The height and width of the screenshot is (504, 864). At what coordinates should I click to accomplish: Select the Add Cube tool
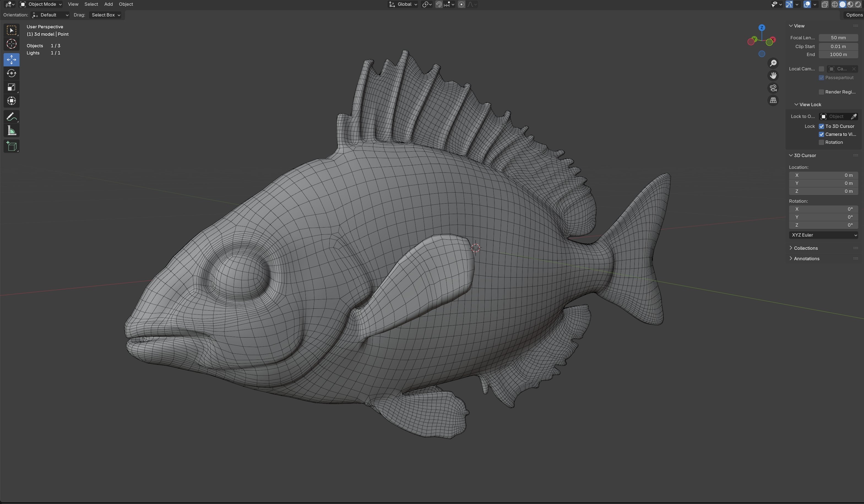11,146
